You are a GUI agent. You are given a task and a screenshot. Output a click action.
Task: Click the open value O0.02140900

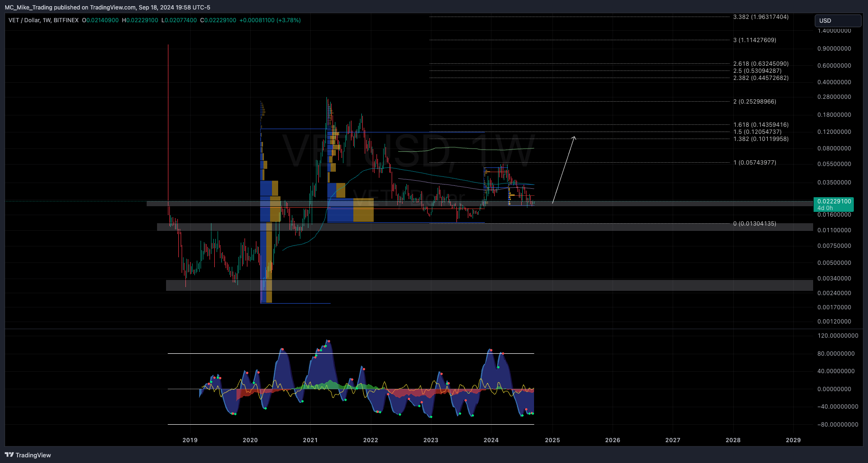click(x=100, y=20)
